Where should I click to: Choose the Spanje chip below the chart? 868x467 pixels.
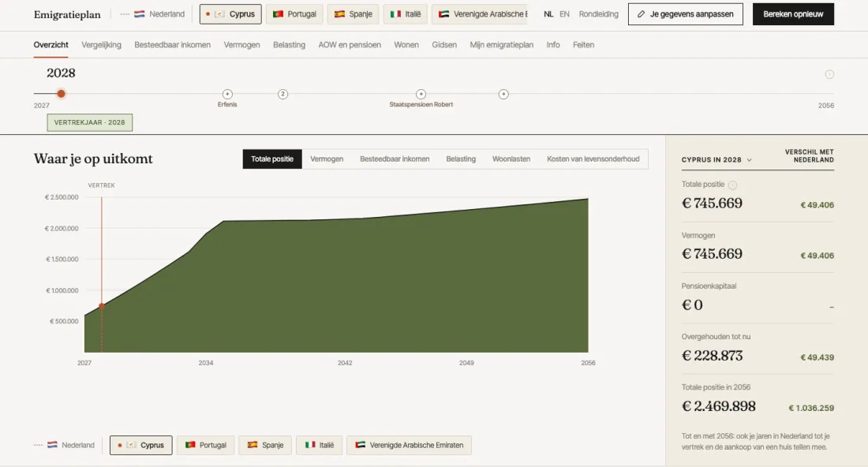265,445
